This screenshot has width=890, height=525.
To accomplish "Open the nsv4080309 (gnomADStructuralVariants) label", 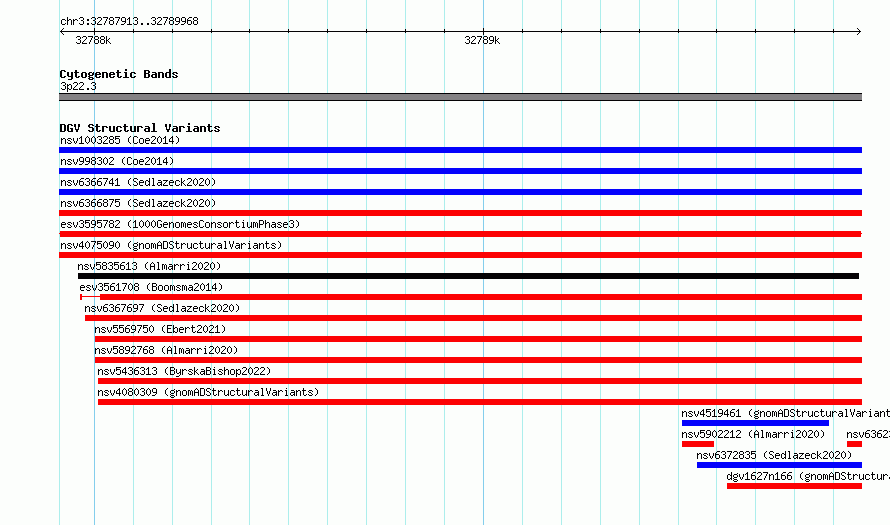I will point(208,392).
